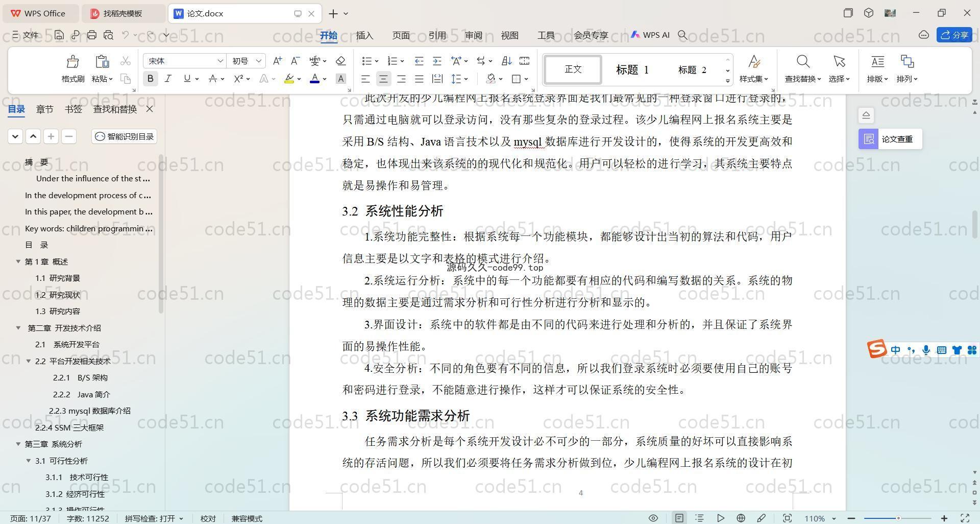This screenshot has height=524, width=980.
Task: Click the WPS AI button
Action: click(650, 35)
